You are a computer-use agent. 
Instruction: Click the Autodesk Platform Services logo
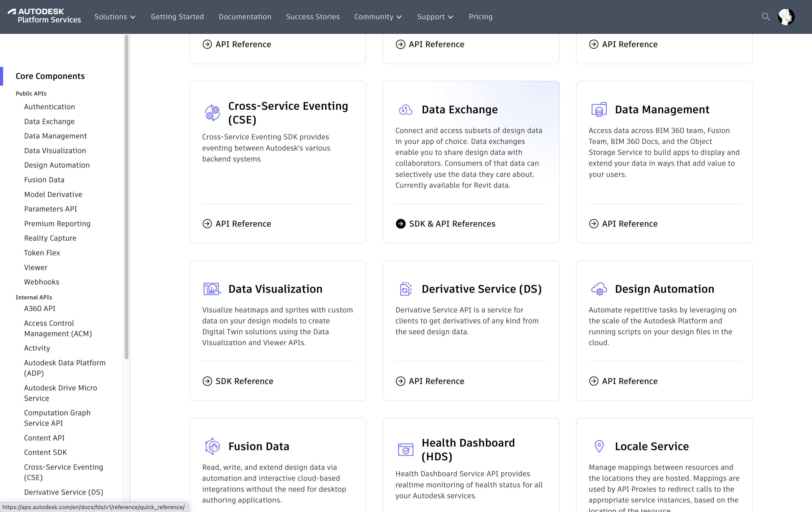pos(44,16)
